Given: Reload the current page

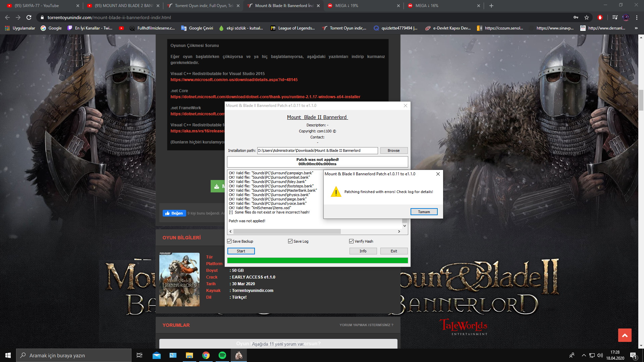Looking at the screenshot, I should coord(29,17).
